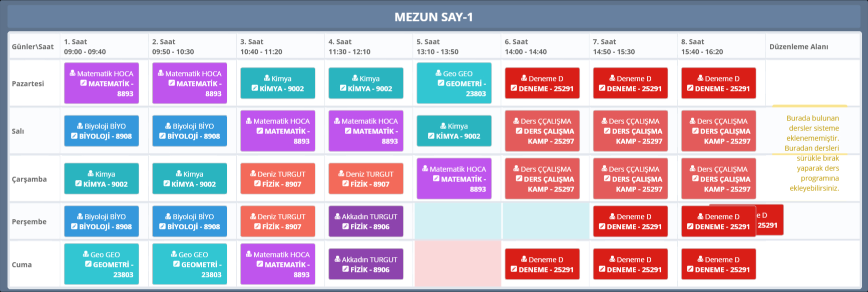Click the MEZUN SAY-1 title bar
The image size is (868, 292).
433,17
